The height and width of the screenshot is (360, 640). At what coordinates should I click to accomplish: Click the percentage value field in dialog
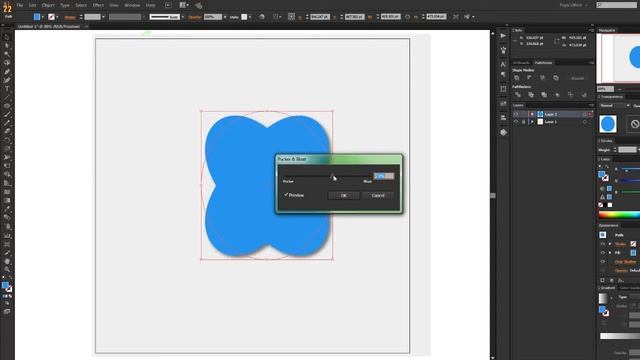[384, 176]
